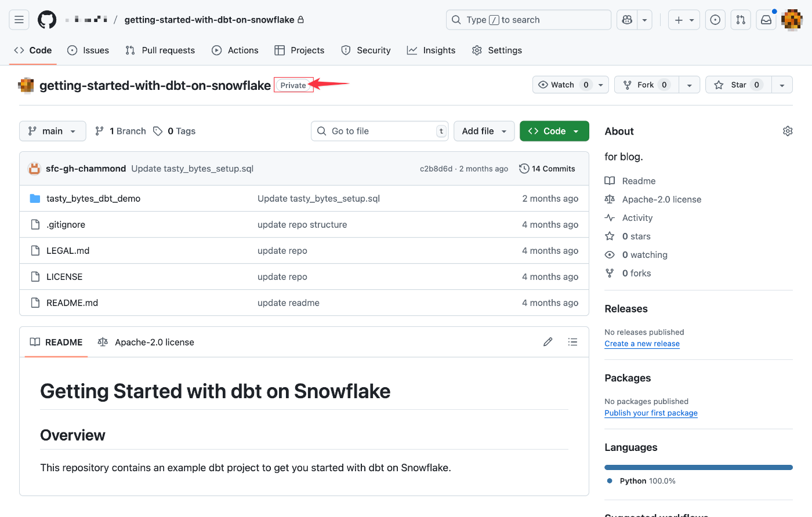Focus the 'Type / to search' box

pyautogui.click(x=528, y=20)
